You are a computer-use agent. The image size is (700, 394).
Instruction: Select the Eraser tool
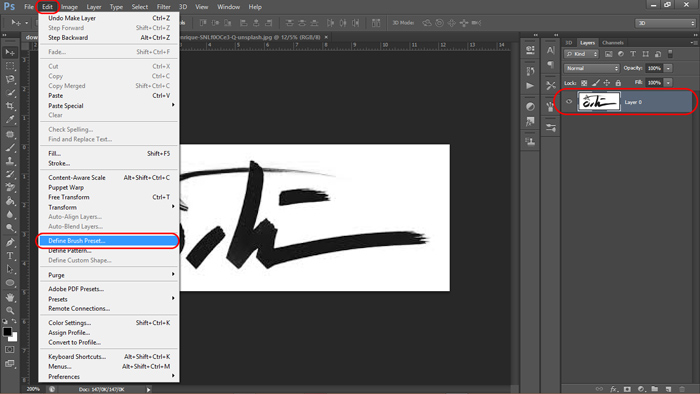pos(10,187)
